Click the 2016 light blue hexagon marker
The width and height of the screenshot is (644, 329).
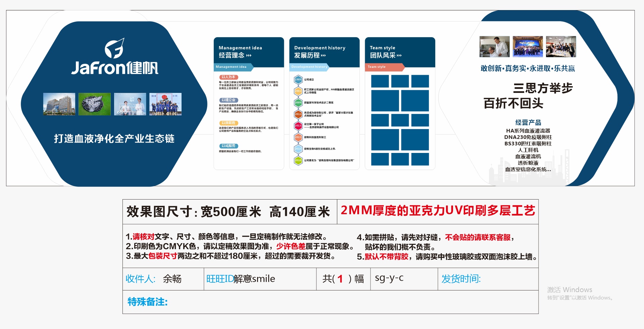pyautogui.click(x=298, y=149)
